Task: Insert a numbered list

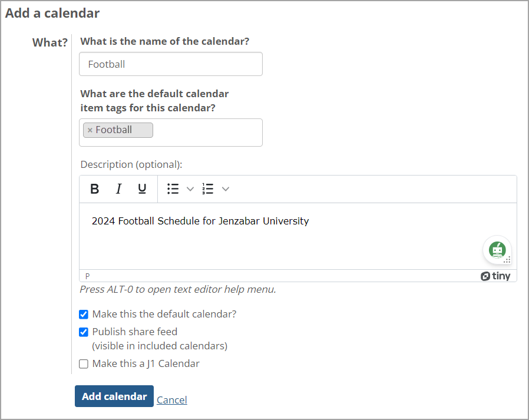Action: 207,189
